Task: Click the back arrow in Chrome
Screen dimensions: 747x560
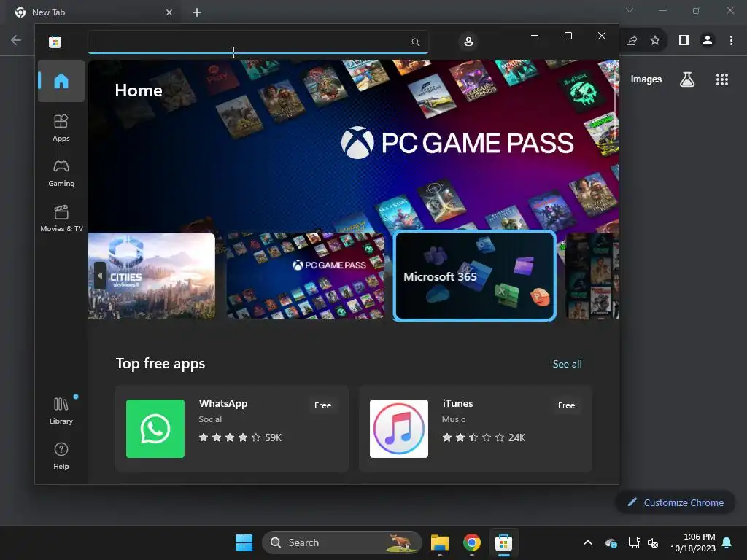Action: pyautogui.click(x=16, y=40)
